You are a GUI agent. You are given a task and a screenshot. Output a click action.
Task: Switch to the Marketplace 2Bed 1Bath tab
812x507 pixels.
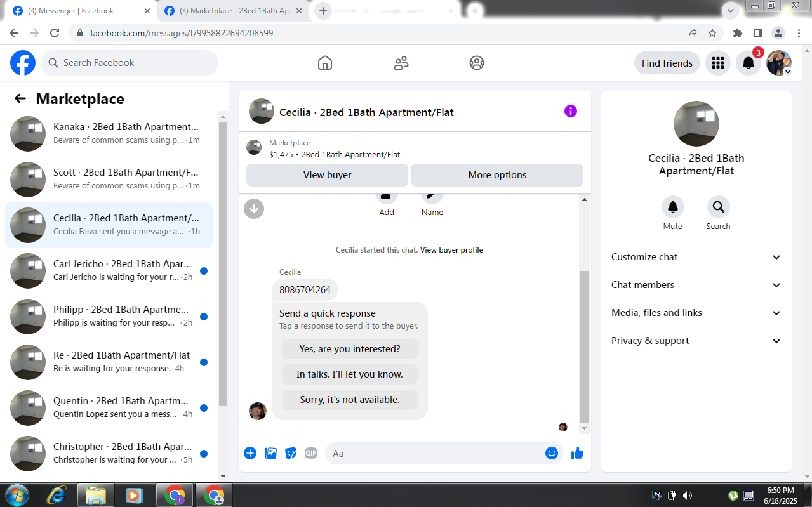[232, 11]
